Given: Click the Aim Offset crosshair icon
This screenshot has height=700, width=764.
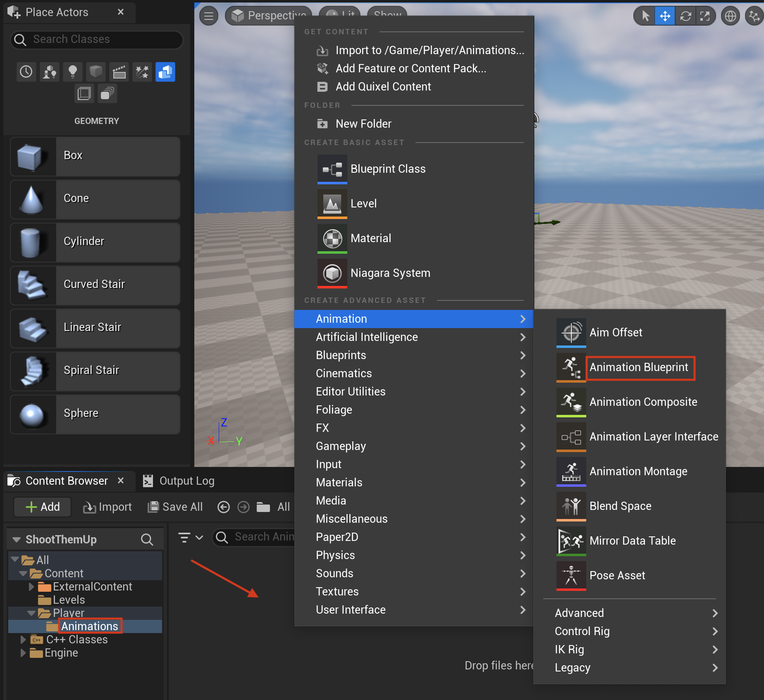Looking at the screenshot, I should tap(571, 333).
